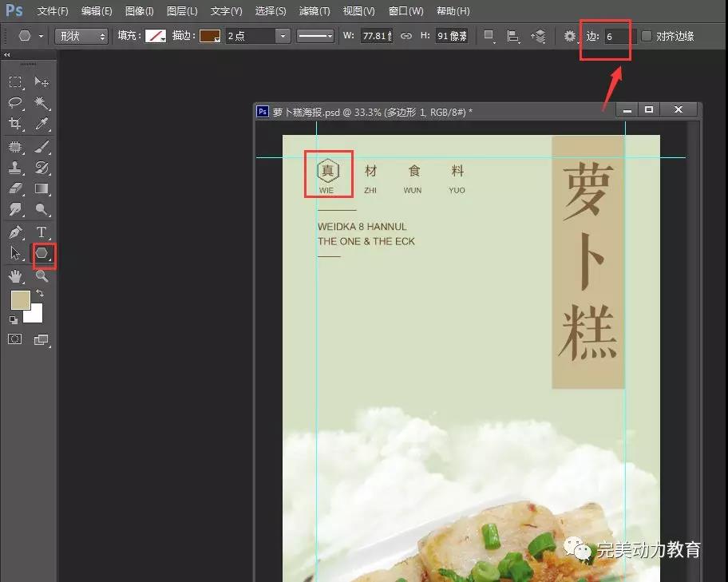Click the 真 hexagon text on poster

coord(327,171)
